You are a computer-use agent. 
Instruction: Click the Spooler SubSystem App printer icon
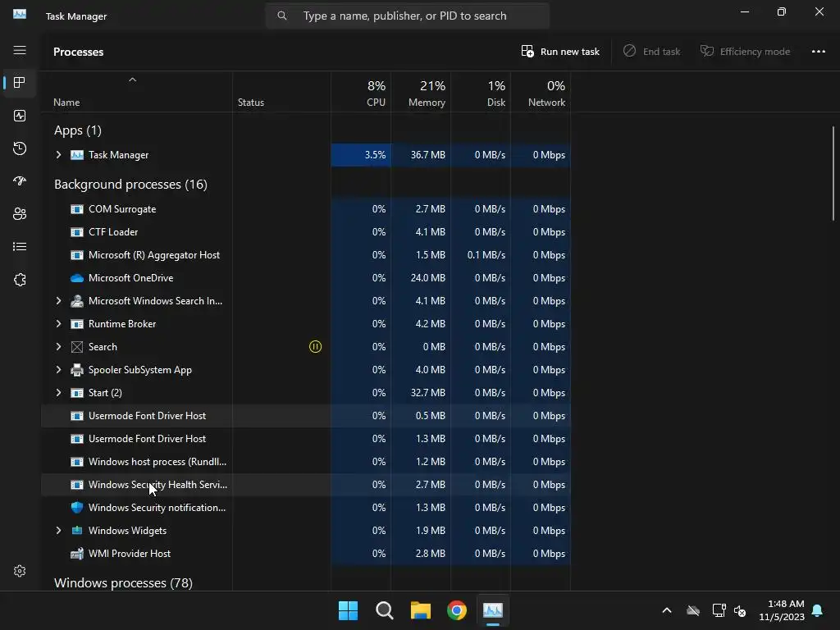77,370
